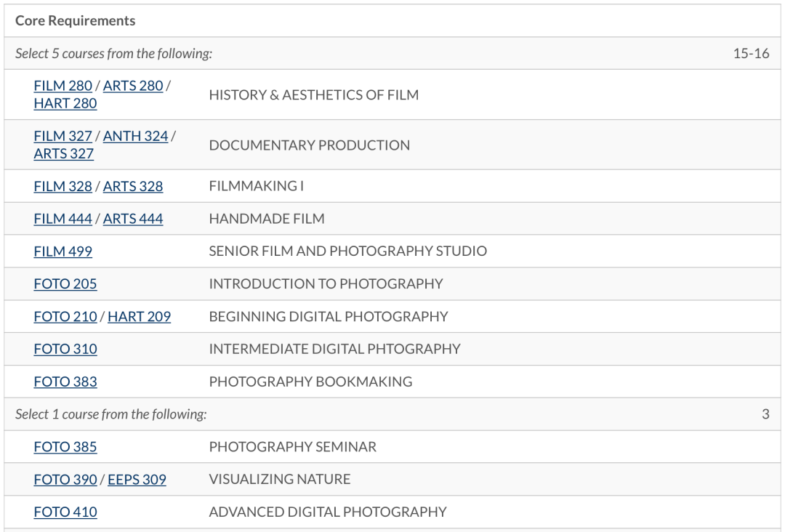Open FILM 444 Handmade Film link

(63, 219)
